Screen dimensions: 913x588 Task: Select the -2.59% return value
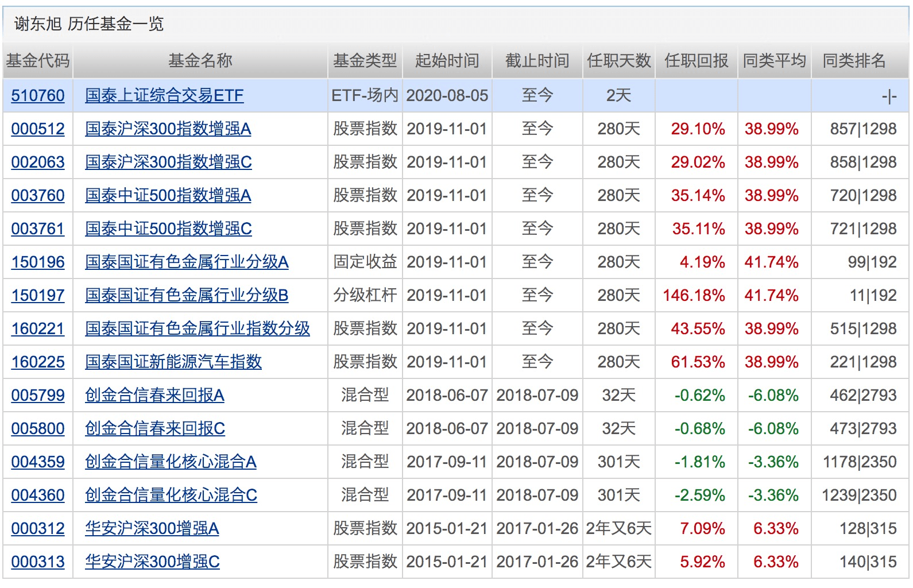pyautogui.click(x=700, y=495)
